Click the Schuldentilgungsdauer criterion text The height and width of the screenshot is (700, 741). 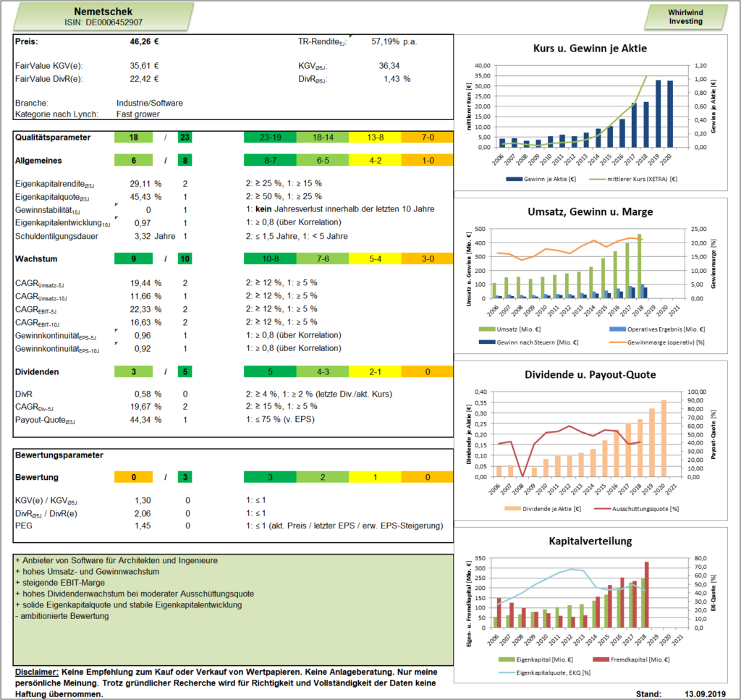click(x=297, y=236)
